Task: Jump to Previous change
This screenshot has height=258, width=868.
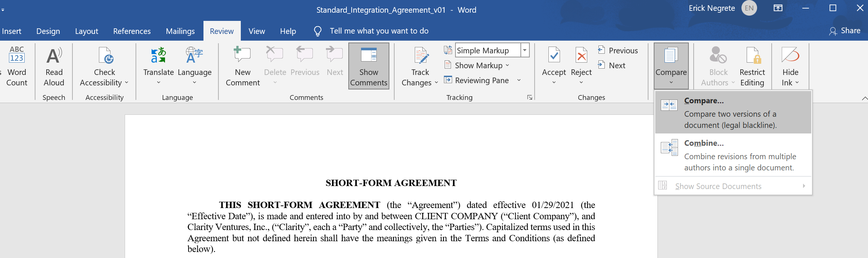Action: tap(618, 50)
